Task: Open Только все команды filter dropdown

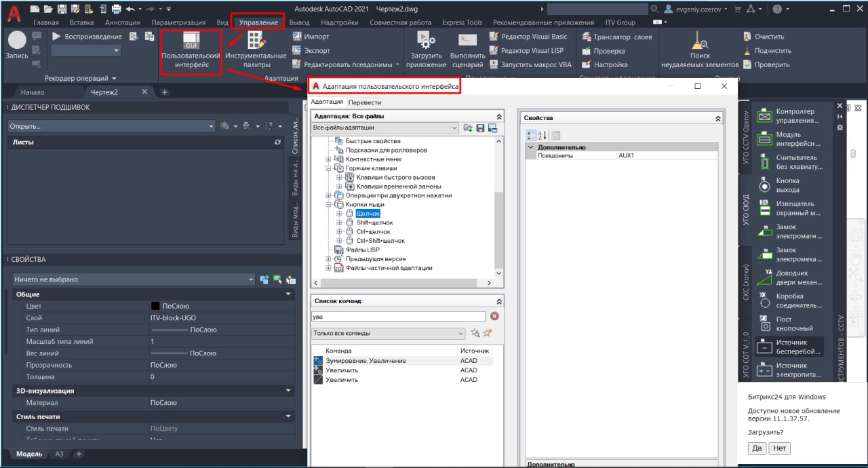Action: 388,333
